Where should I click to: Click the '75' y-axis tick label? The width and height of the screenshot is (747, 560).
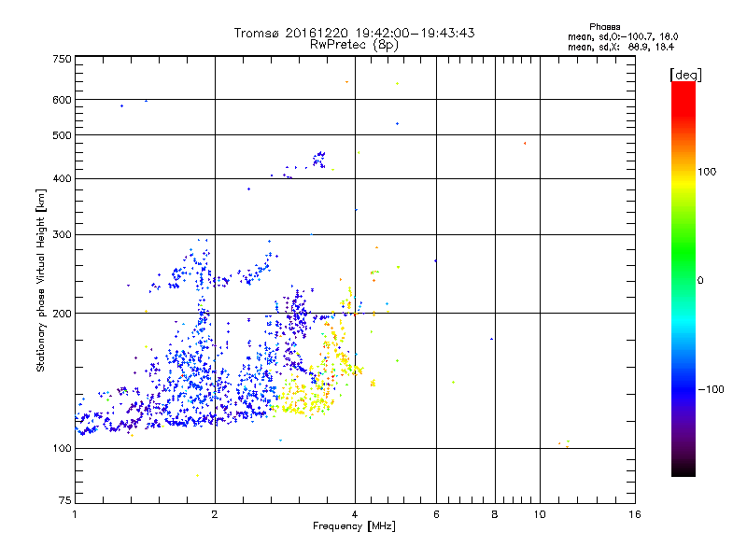point(65,500)
